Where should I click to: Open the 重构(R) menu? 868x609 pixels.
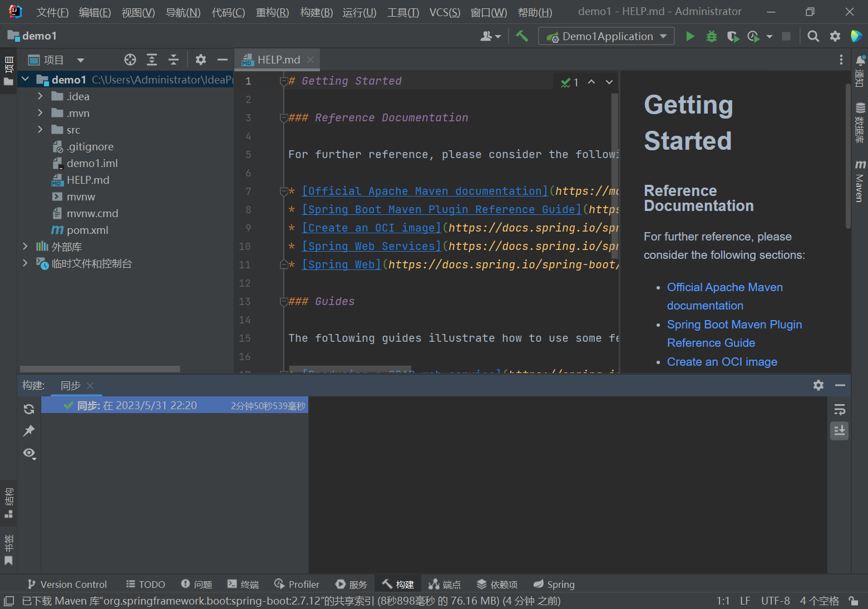(x=272, y=12)
